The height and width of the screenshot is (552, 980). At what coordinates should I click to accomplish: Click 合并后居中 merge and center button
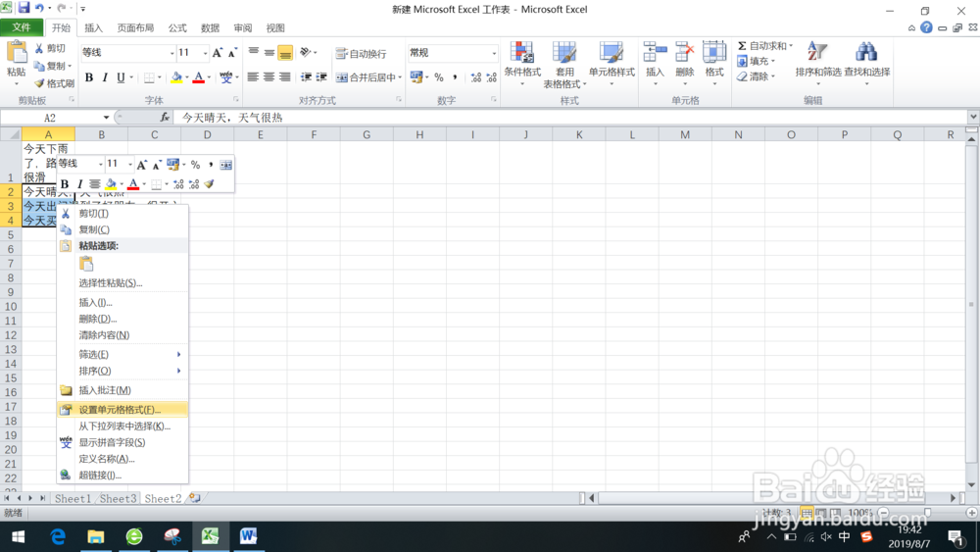(x=366, y=77)
